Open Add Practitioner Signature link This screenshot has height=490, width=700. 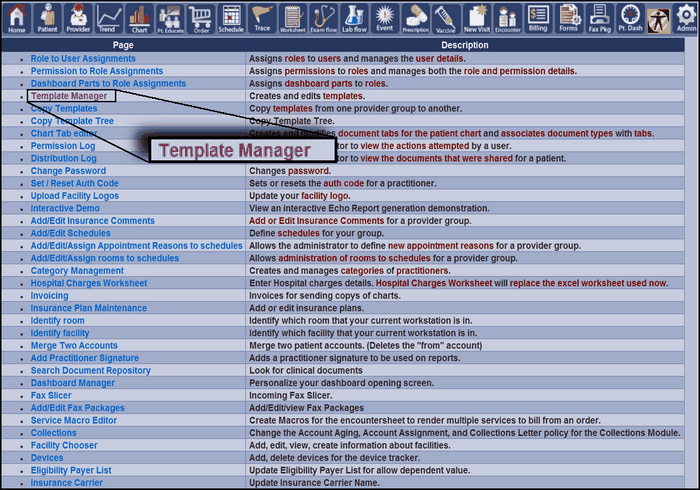[85, 358]
